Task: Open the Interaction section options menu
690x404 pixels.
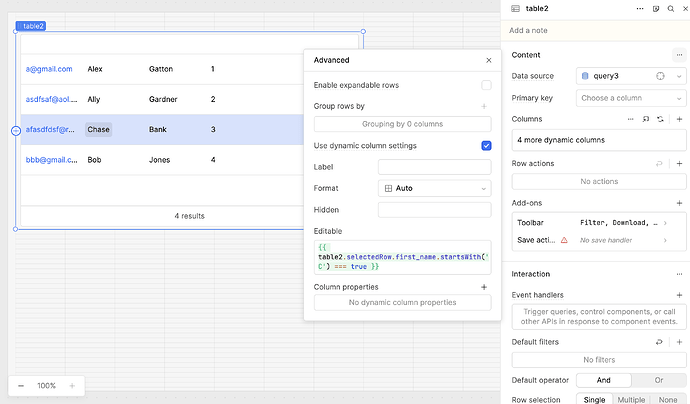Action: tap(679, 274)
